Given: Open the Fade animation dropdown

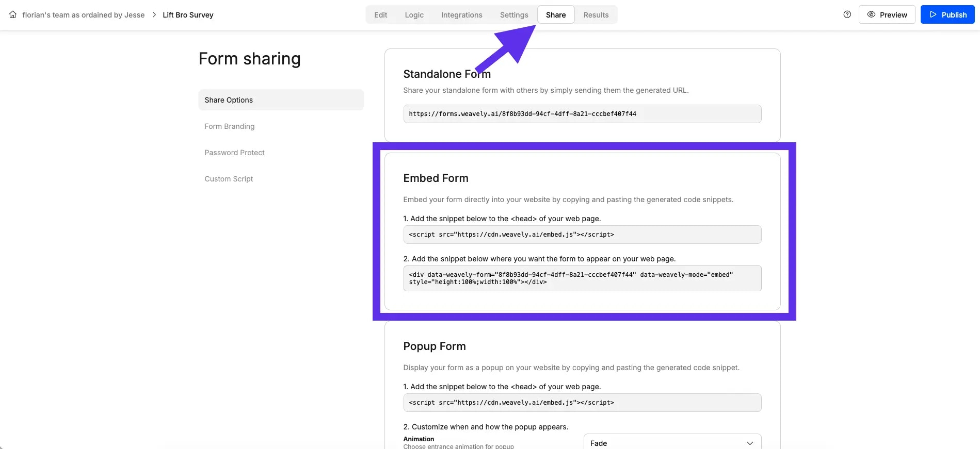Looking at the screenshot, I should tap(671, 442).
